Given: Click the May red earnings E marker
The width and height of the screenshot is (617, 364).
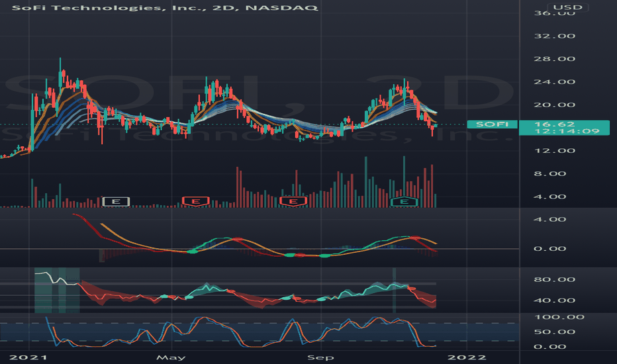Looking at the screenshot, I should pos(195,201).
